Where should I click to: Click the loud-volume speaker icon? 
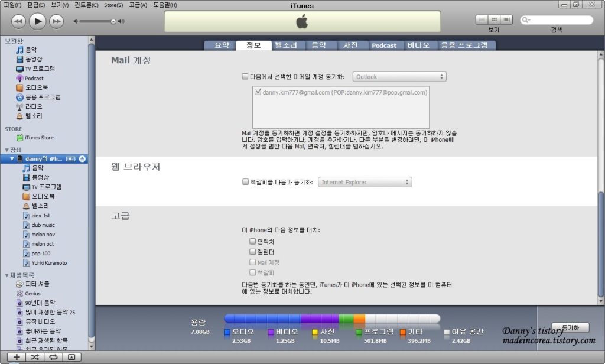122,21
